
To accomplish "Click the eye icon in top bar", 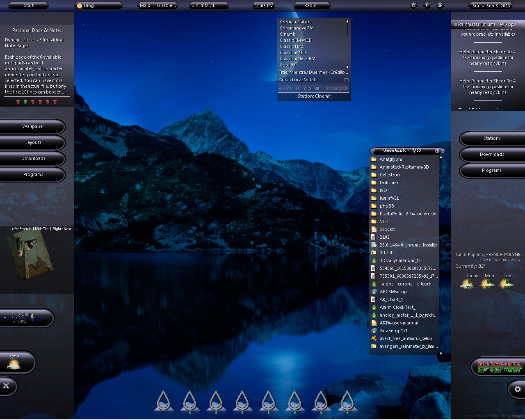I will pos(440,6).
